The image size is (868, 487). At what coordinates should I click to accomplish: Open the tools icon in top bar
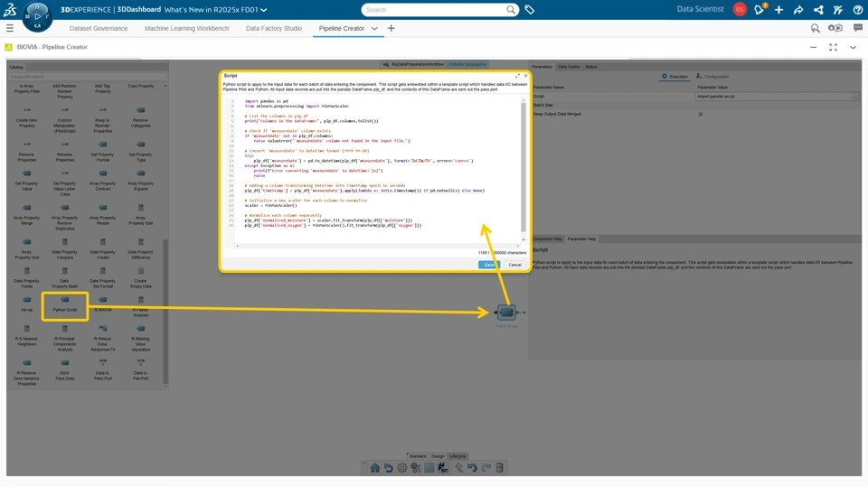(x=838, y=9)
